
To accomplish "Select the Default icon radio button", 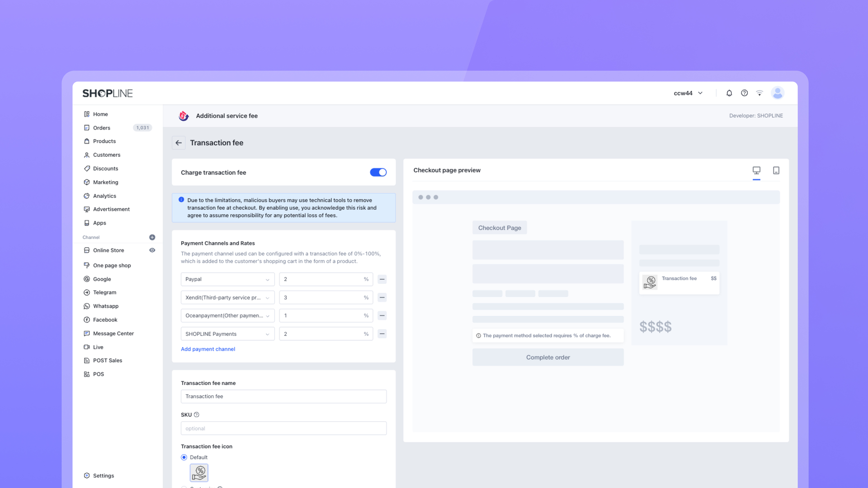I will click(x=184, y=457).
